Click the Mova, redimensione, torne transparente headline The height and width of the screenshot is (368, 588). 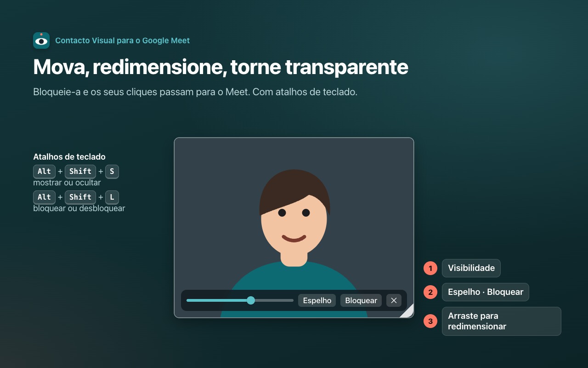tap(220, 67)
